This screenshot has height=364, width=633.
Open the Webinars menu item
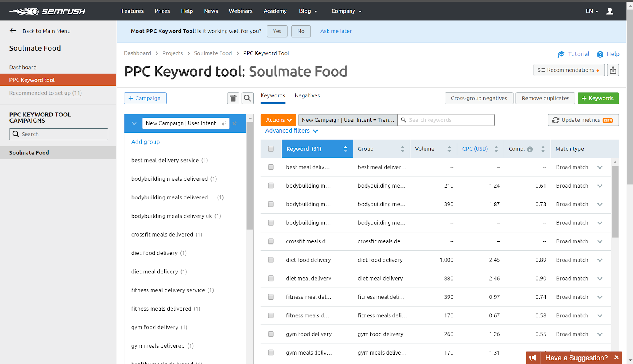(241, 11)
